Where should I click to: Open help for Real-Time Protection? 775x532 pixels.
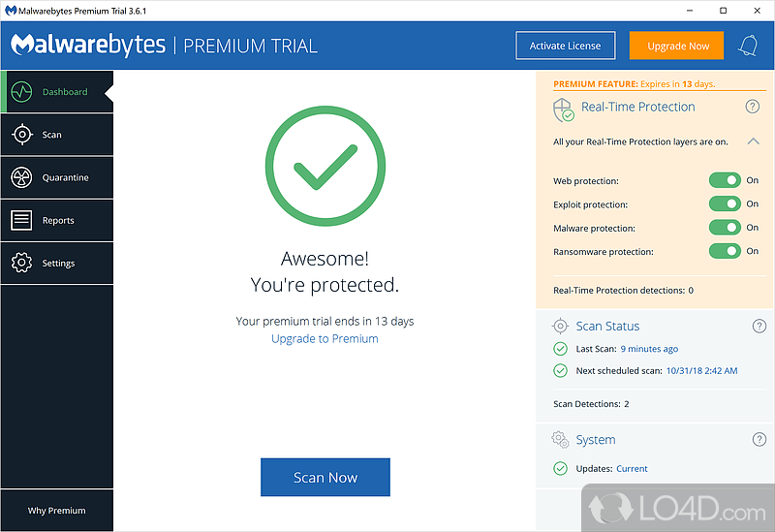(752, 107)
